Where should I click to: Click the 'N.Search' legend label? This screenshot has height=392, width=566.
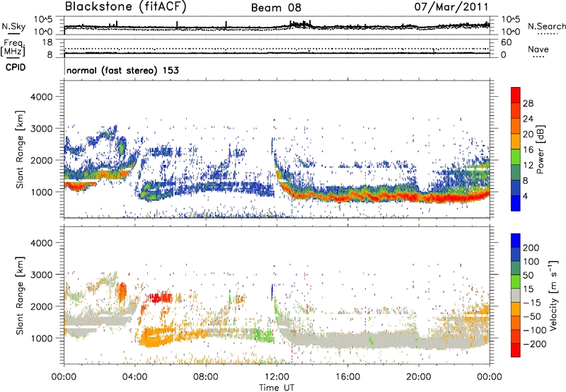[x=546, y=26]
